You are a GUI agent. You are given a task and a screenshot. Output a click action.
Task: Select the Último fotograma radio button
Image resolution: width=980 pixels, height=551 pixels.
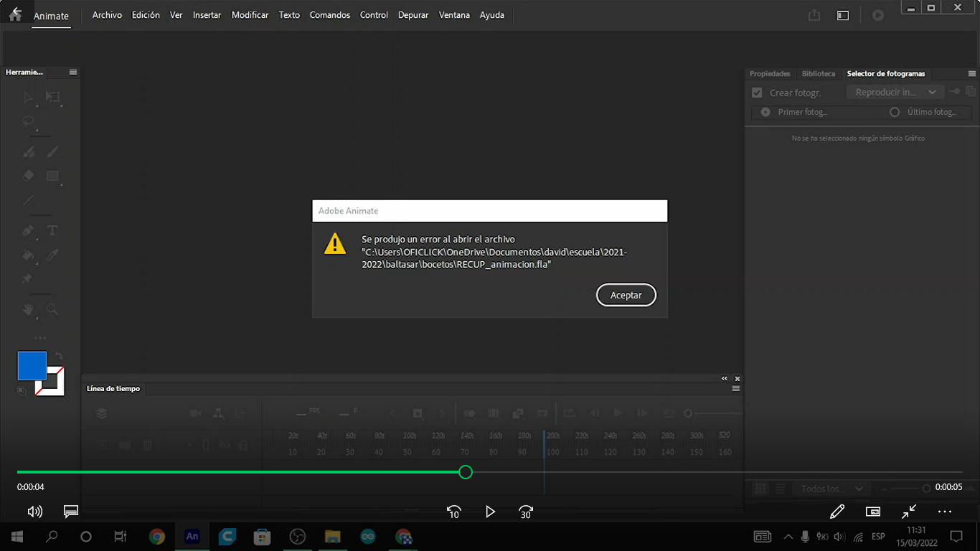pos(895,112)
